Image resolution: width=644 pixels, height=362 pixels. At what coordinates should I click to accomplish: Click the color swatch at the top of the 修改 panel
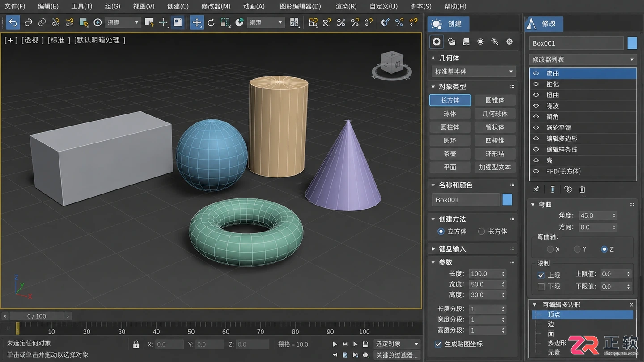[632, 43]
